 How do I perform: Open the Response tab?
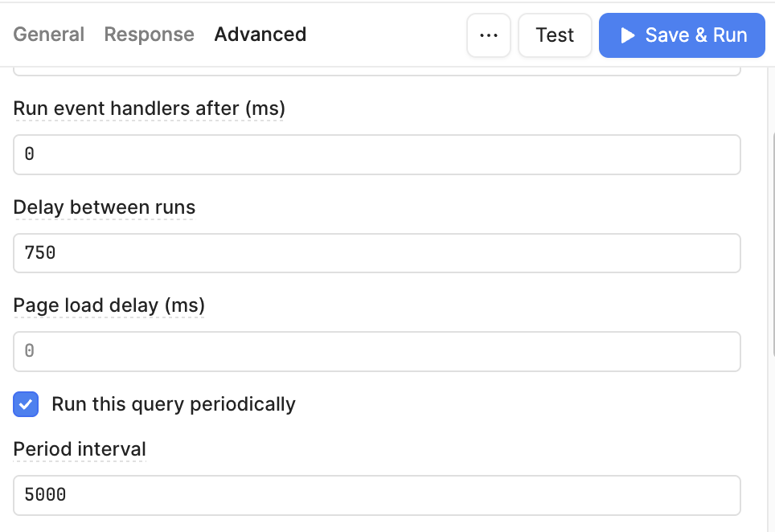click(149, 35)
